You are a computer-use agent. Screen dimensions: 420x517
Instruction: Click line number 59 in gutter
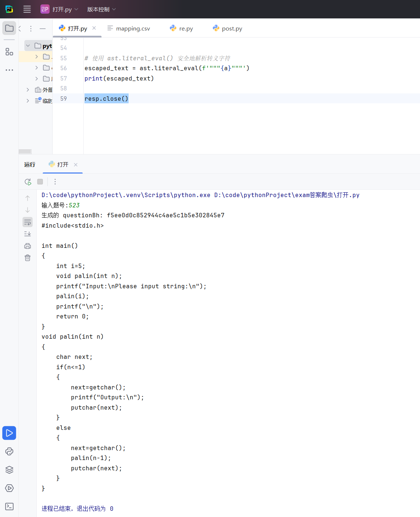pos(64,99)
